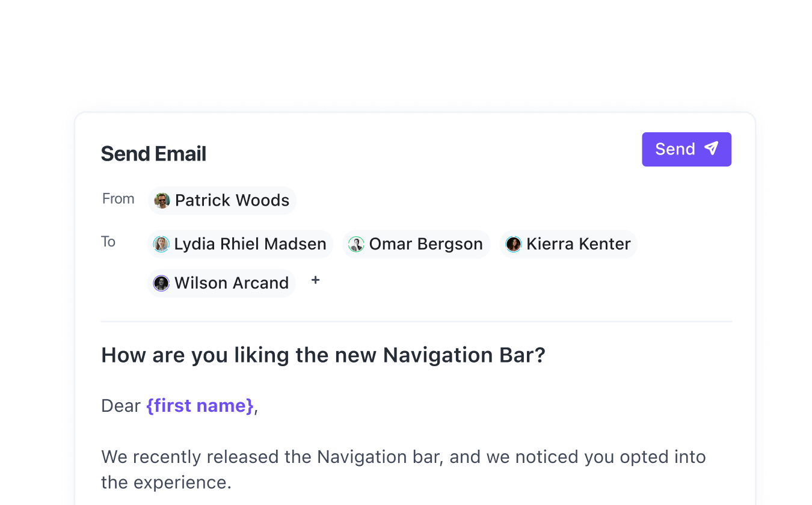Click Wilson Arcand's avatar image

[161, 283]
